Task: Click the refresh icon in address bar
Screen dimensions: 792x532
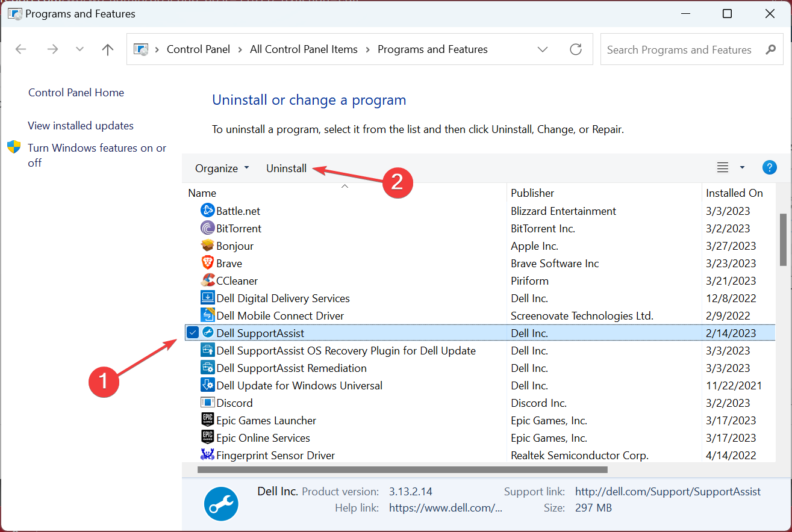Action: pos(576,49)
